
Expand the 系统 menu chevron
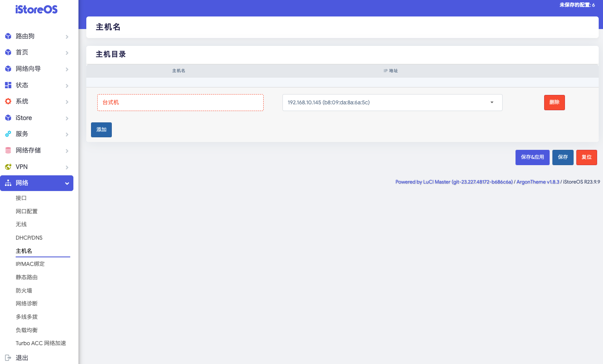(x=67, y=101)
